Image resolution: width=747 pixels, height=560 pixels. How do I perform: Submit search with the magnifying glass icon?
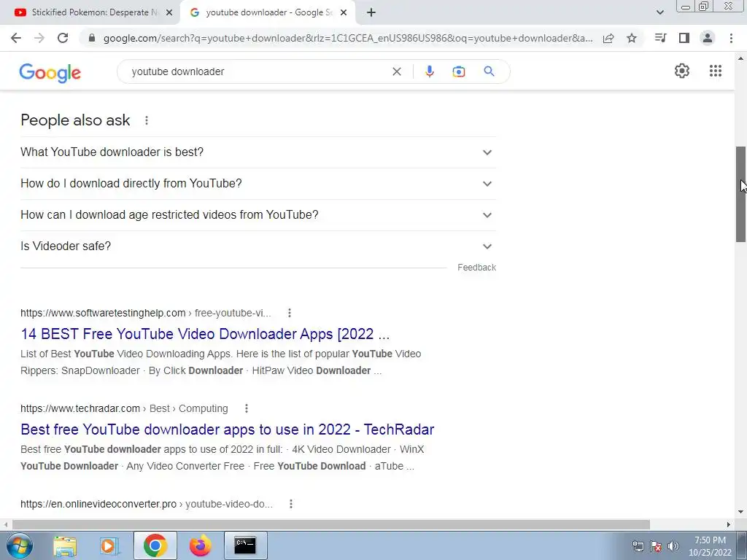pos(489,71)
